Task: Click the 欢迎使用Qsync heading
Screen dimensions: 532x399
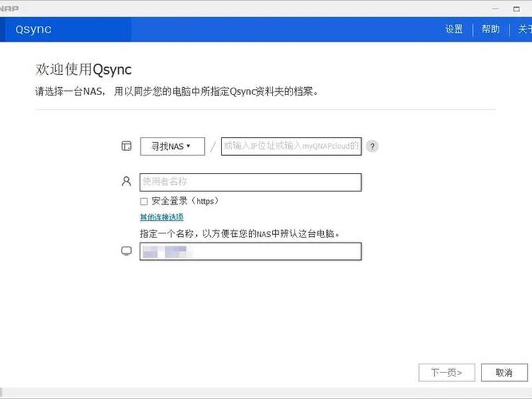Action: 84,70
